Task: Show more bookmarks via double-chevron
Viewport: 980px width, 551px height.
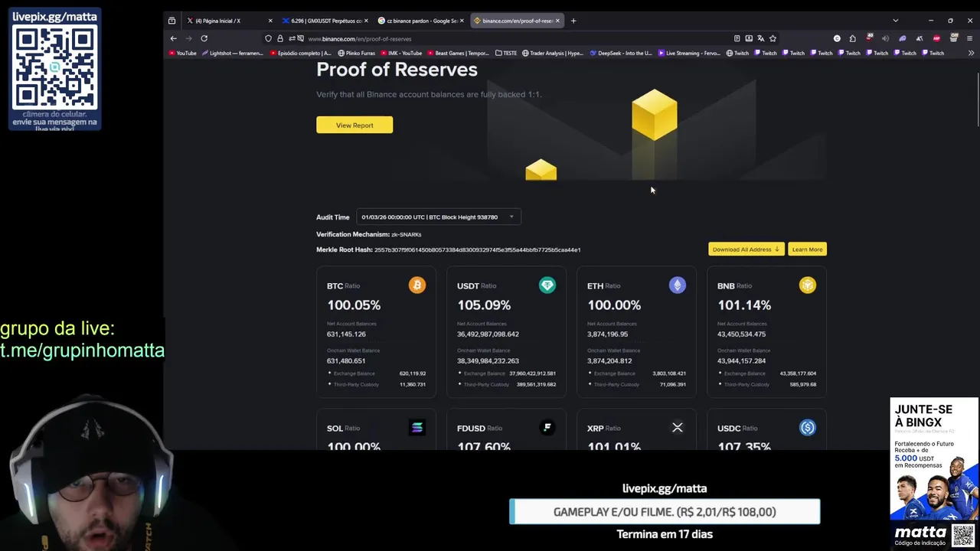Action: coord(971,53)
